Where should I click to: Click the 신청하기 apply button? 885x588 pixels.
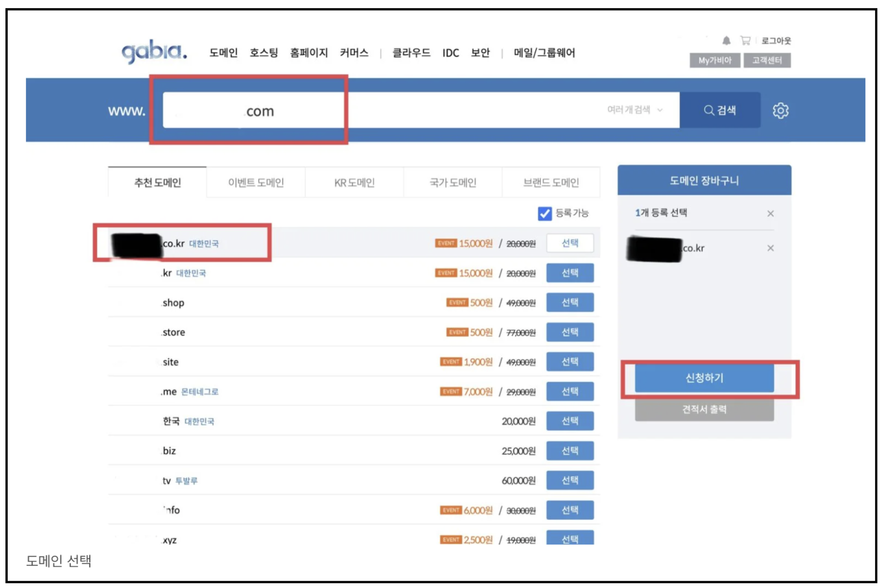[x=704, y=378]
